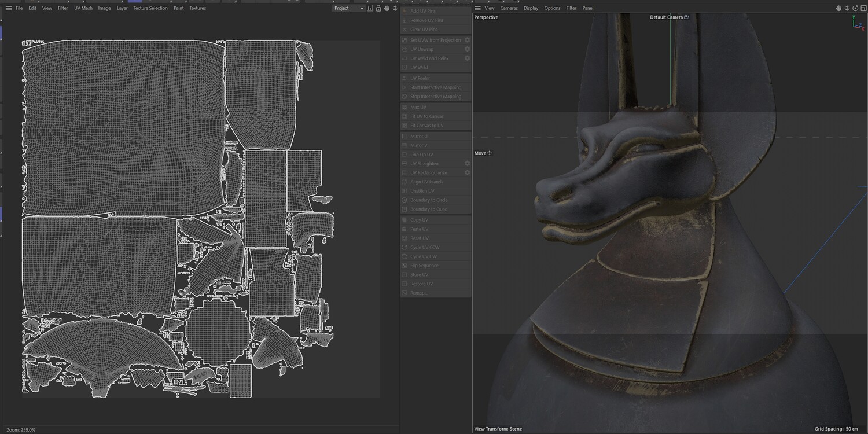868x434 pixels.
Task: Click the histogram icon beside Project dropdown
Action: point(370,8)
